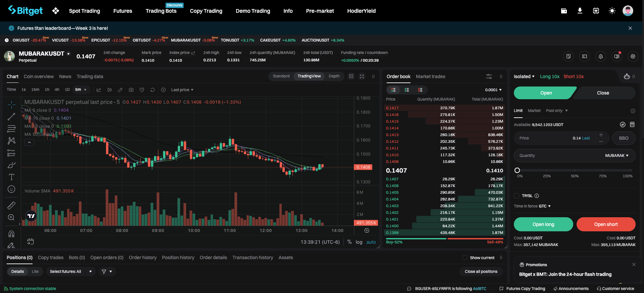Expand the Post only order type dropdown
Screen dimensions: 644x293
(x=557, y=111)
